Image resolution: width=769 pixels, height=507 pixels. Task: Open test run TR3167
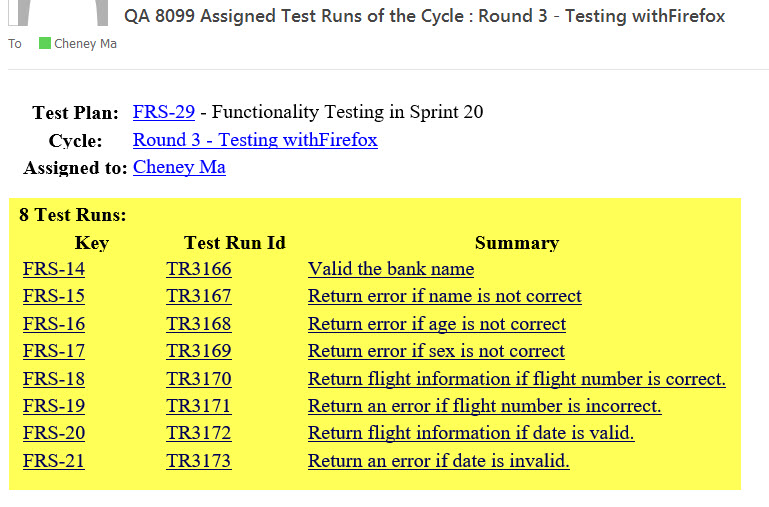point(198,296)
